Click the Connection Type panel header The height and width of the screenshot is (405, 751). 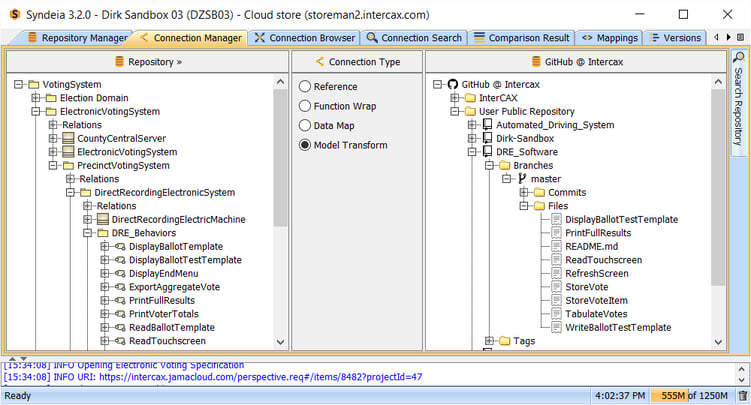357,62
